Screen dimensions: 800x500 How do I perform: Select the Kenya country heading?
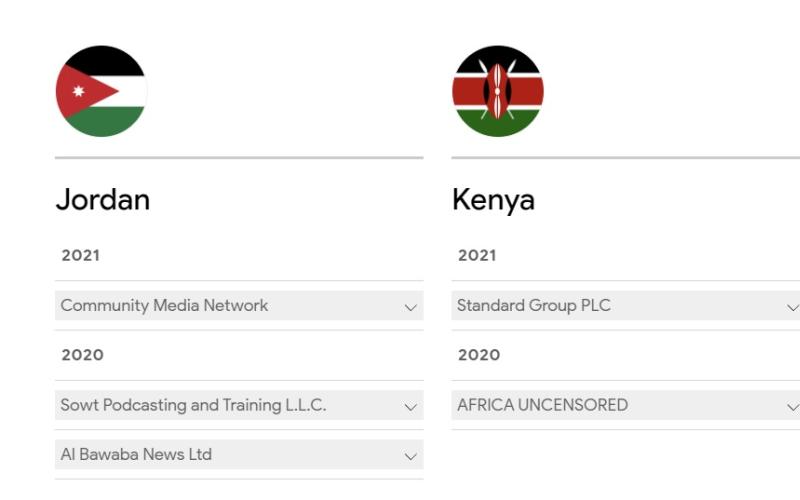(493, 200)
